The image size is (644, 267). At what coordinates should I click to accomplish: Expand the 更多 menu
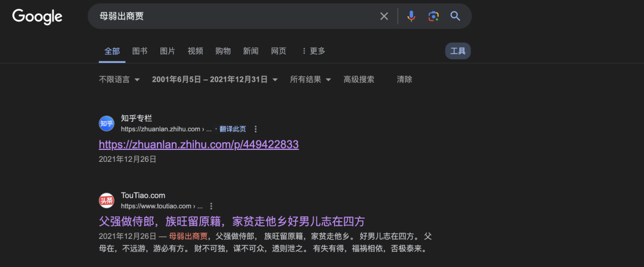313,51
